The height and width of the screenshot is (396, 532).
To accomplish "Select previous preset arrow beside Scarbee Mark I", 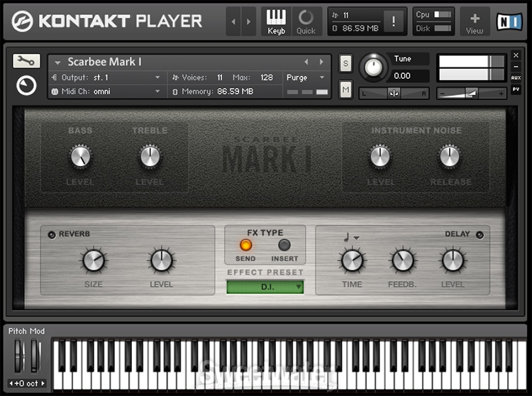I will click(306, 62).
